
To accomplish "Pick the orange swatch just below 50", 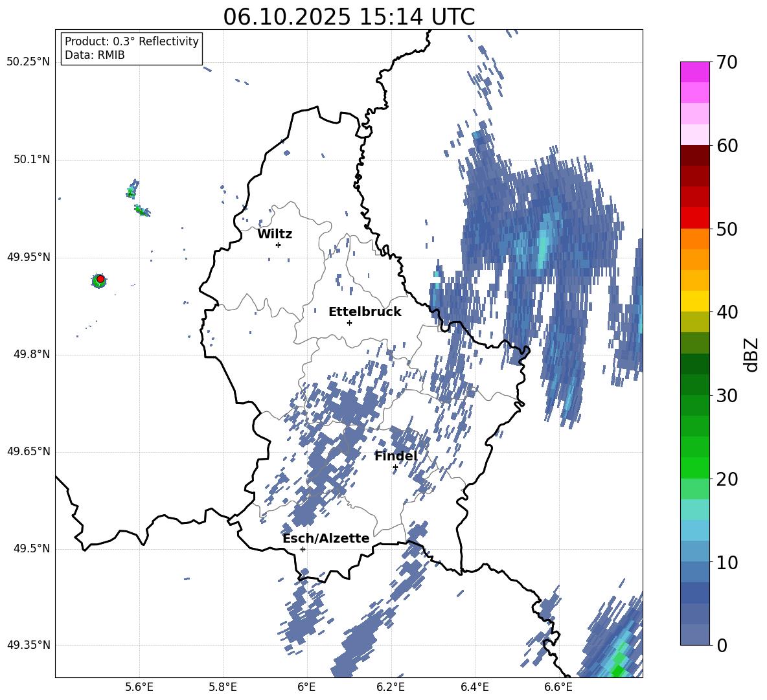I will (694, 239).
